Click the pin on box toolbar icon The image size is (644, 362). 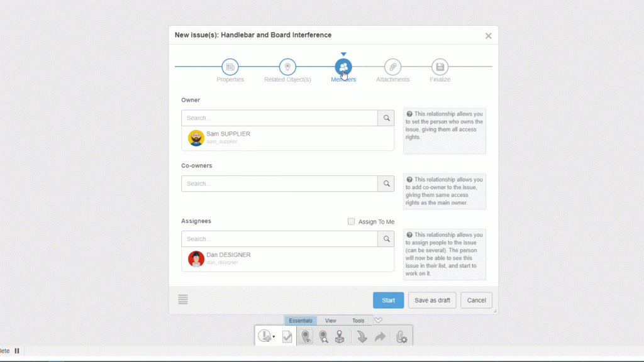point(340,337)
